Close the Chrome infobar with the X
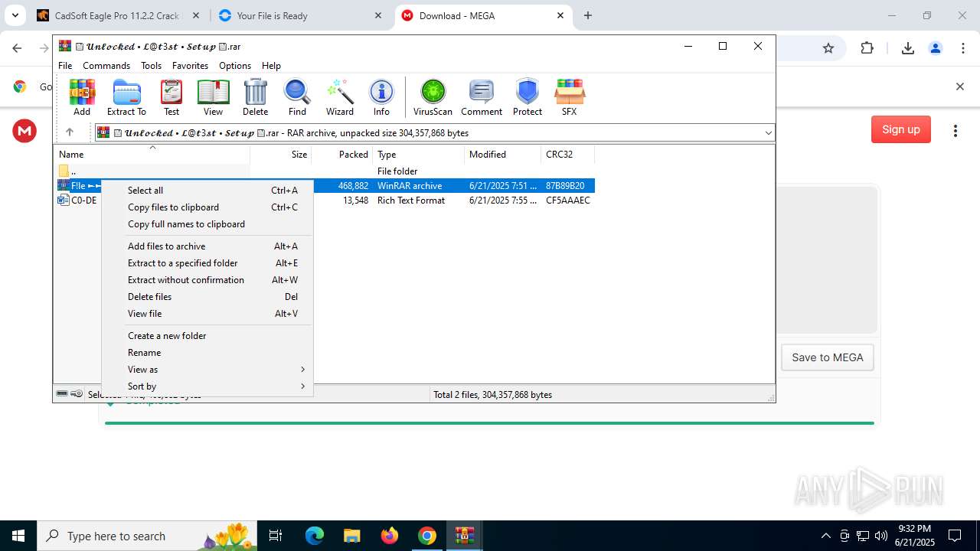980x551 pixels. click(959, 86)
